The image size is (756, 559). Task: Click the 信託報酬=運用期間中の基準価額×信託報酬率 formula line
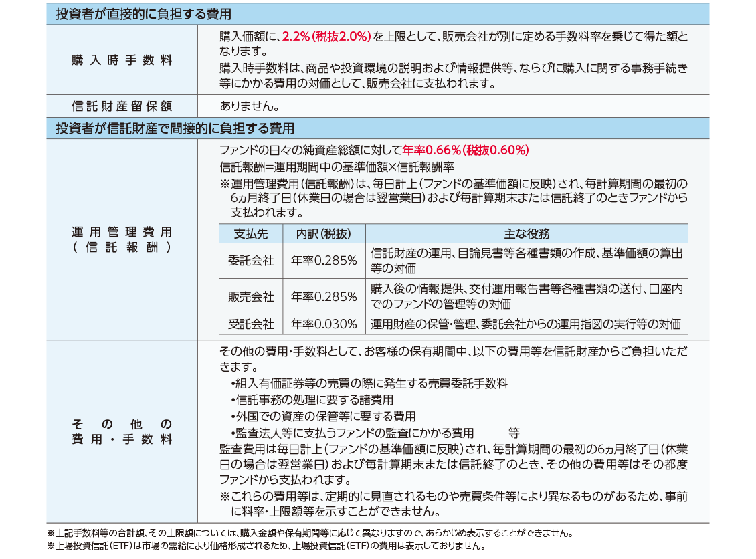(337, 166)
